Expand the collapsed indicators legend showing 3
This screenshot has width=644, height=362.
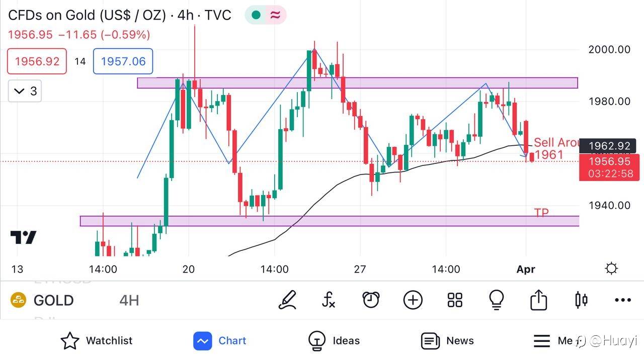[25, 91]
